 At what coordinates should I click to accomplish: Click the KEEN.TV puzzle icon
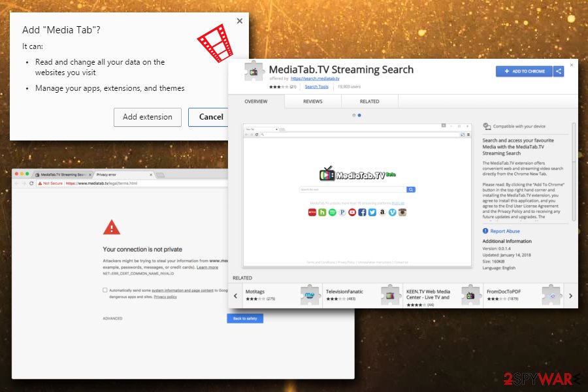click(470, 295)
